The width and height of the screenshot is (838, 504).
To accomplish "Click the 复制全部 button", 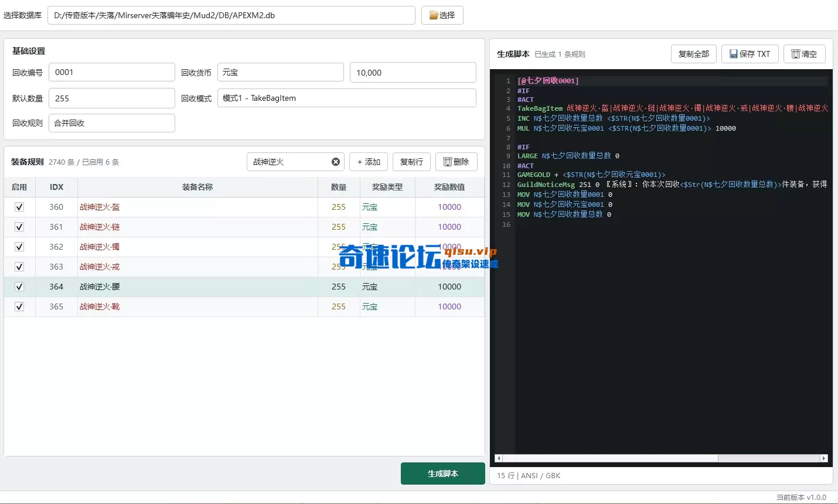I will point(694,54).
